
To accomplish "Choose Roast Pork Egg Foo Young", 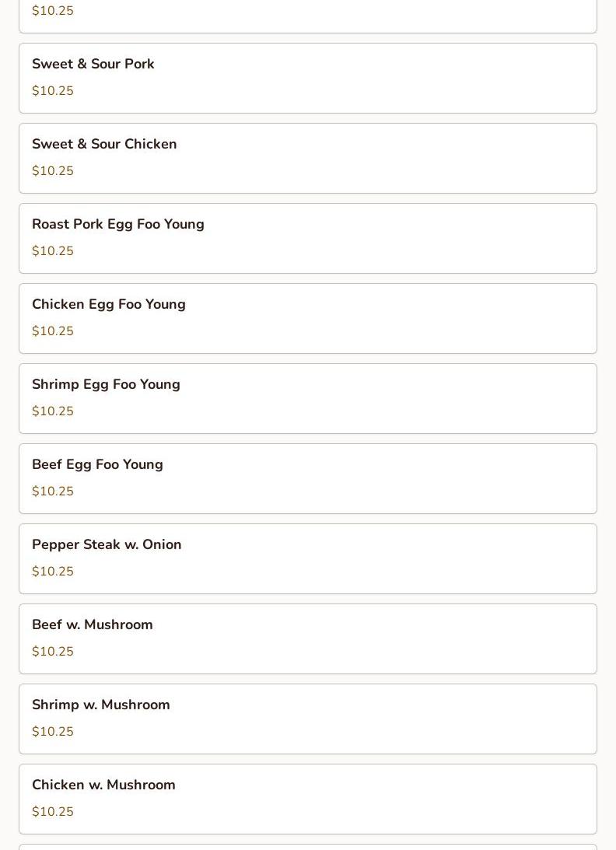I will pos(308,239).
